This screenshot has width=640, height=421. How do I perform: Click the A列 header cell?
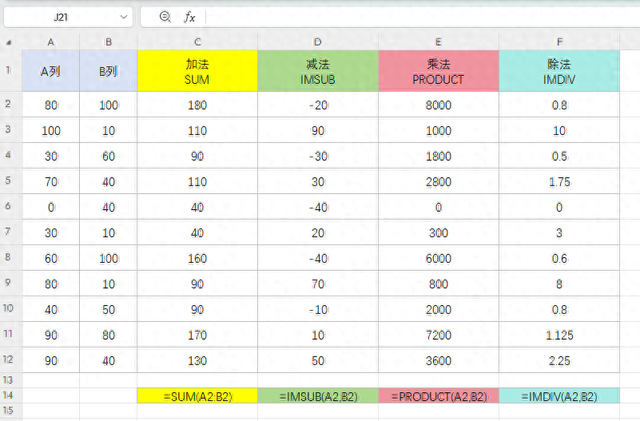[50, 71]
